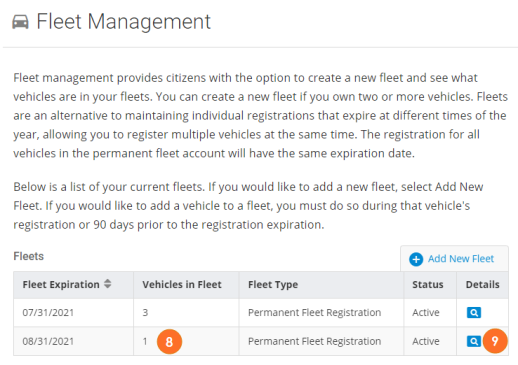Image resolution: width=518 pixels, height=365 pixels.
Task: Sort by the Fleet Expiration sort arrows
Action: click(107, 284)
